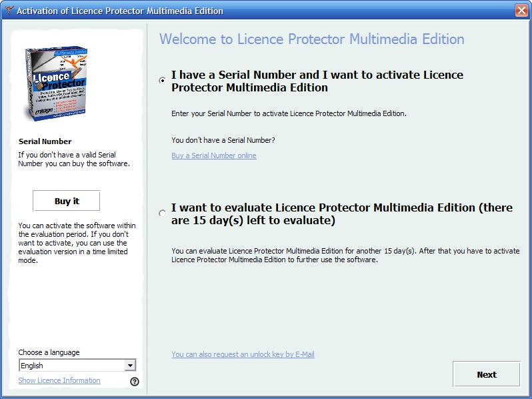Click the "I have a Serial Number" label text
This screenshot has width=532, height=399.
[317, 81]
